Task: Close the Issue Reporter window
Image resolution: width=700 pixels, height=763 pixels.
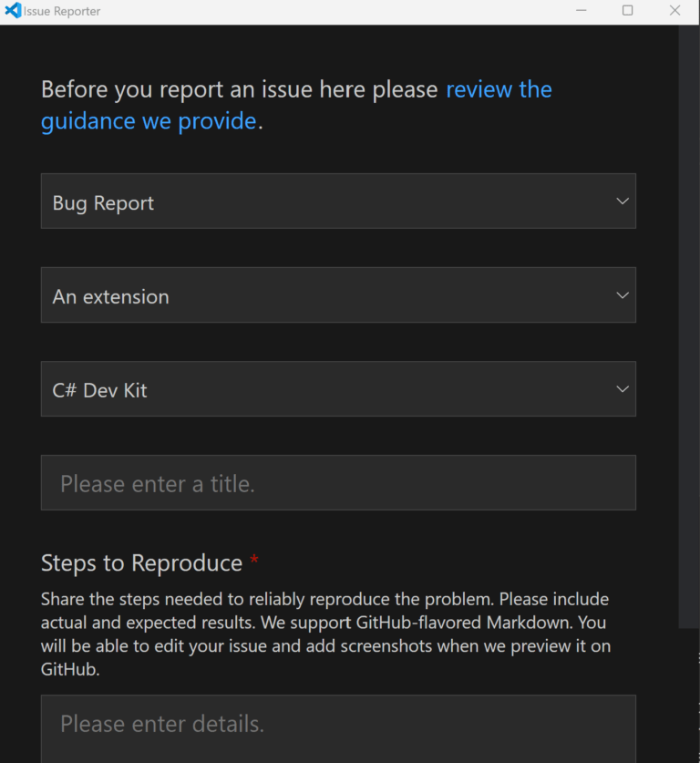Action: [674, 10]
